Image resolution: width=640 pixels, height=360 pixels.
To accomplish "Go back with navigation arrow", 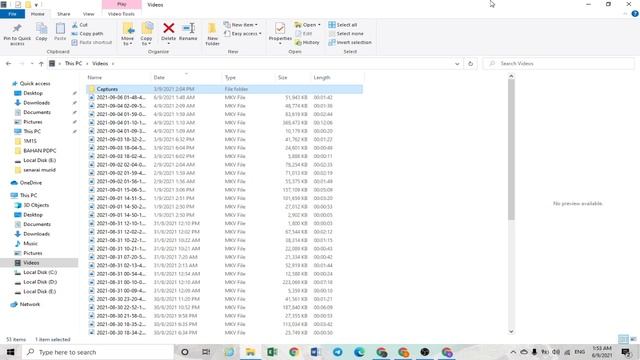I will 9,64.
